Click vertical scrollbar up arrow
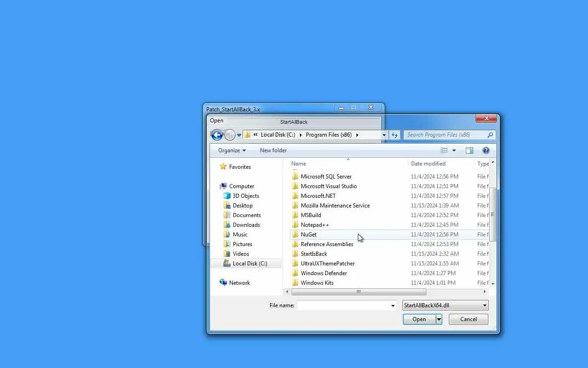Image resolution: width=588 pixels, height=368 pixels. pyautogui.click(x=493, y=162)
